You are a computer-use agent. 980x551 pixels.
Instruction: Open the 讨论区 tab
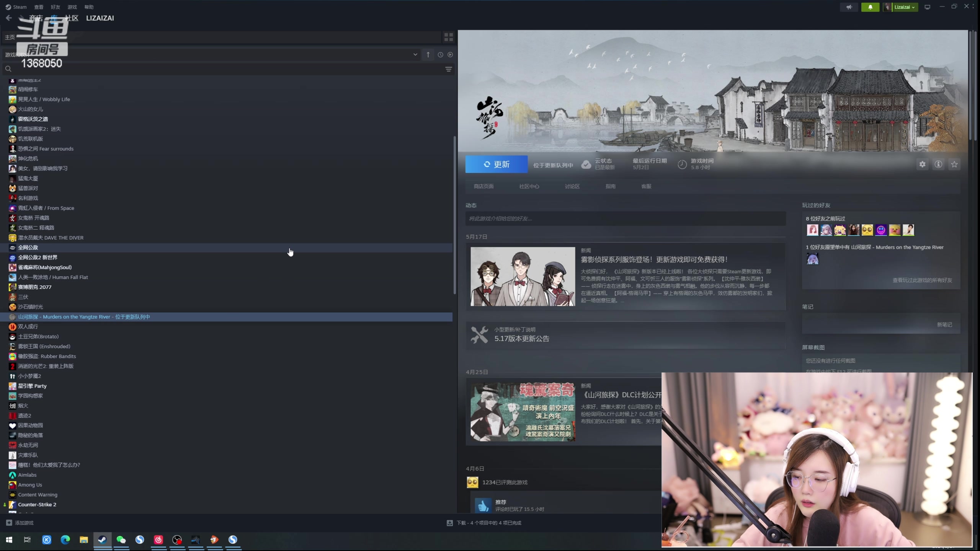[x=572, y=186]
